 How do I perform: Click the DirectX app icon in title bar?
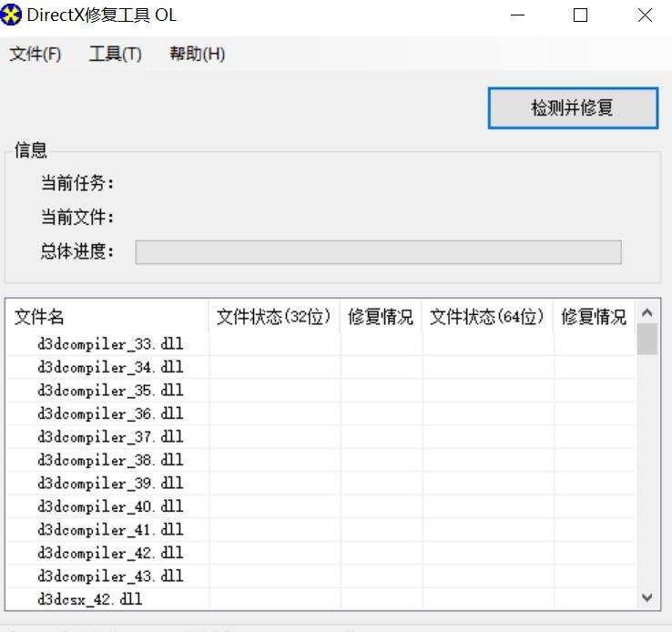(12, 15)
